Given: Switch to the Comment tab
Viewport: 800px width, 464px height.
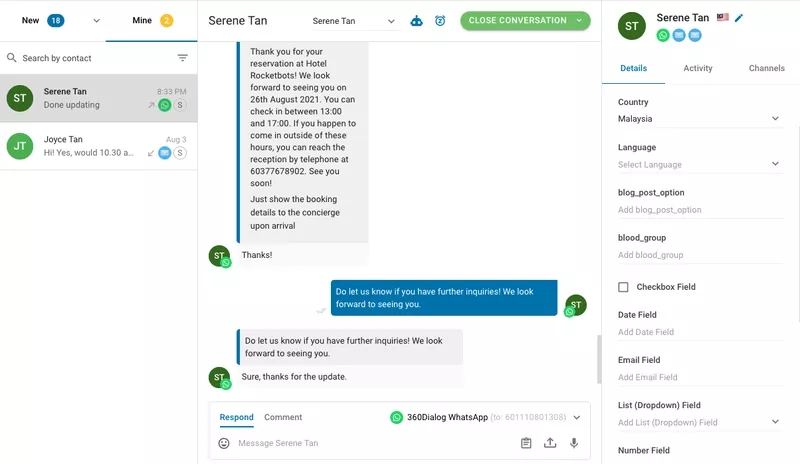Looking at the screenshot, I should point(283,417).
